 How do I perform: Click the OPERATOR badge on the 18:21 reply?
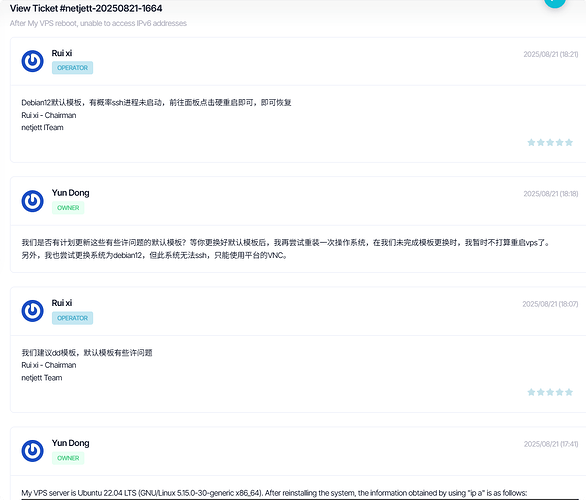[x=73, y=68]
